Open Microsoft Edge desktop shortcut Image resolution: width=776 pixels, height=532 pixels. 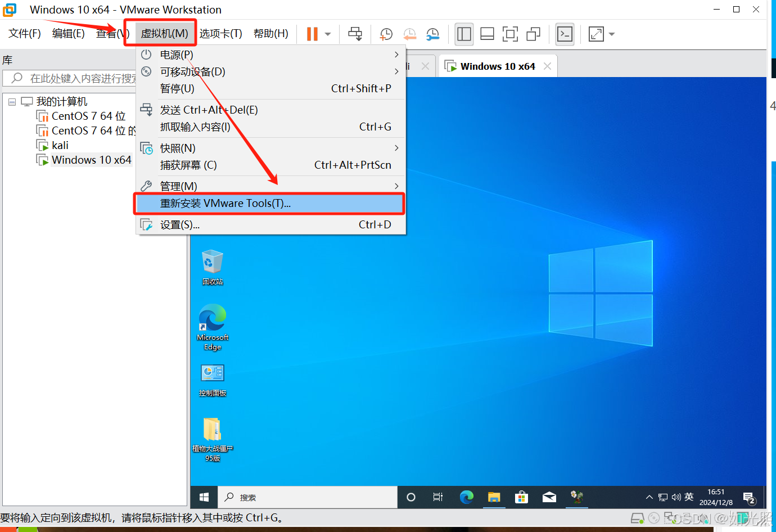pyautogui.click(x=213, y=327)
